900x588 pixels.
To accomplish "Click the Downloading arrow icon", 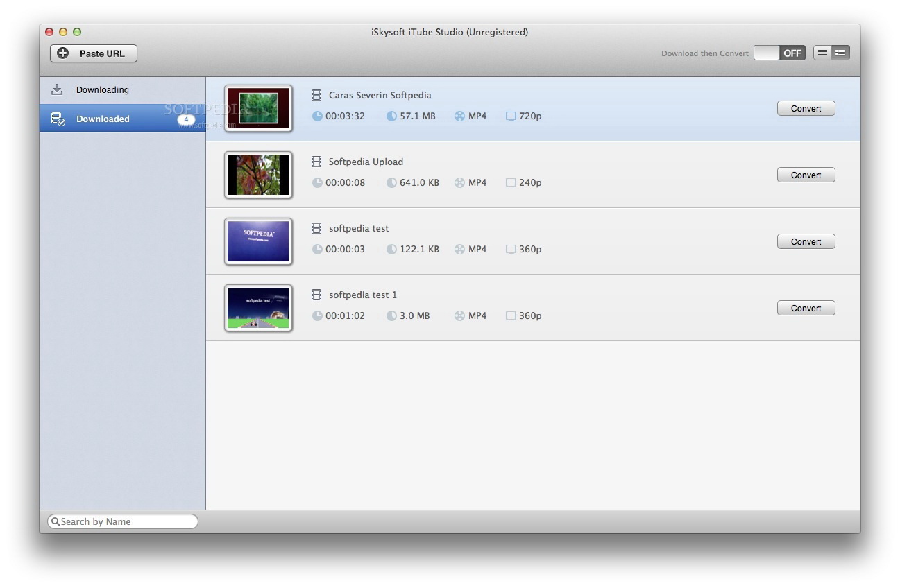I will pyautogui.click(x=57, y=89).
